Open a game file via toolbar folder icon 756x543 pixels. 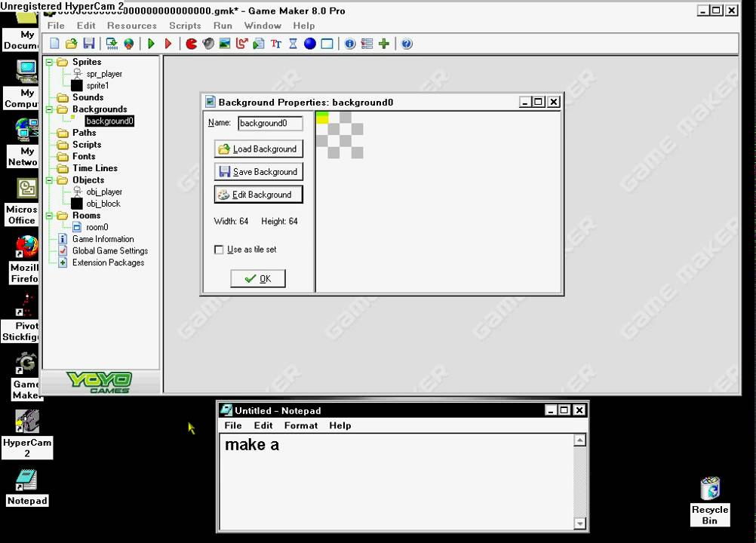tap(72, 44)
